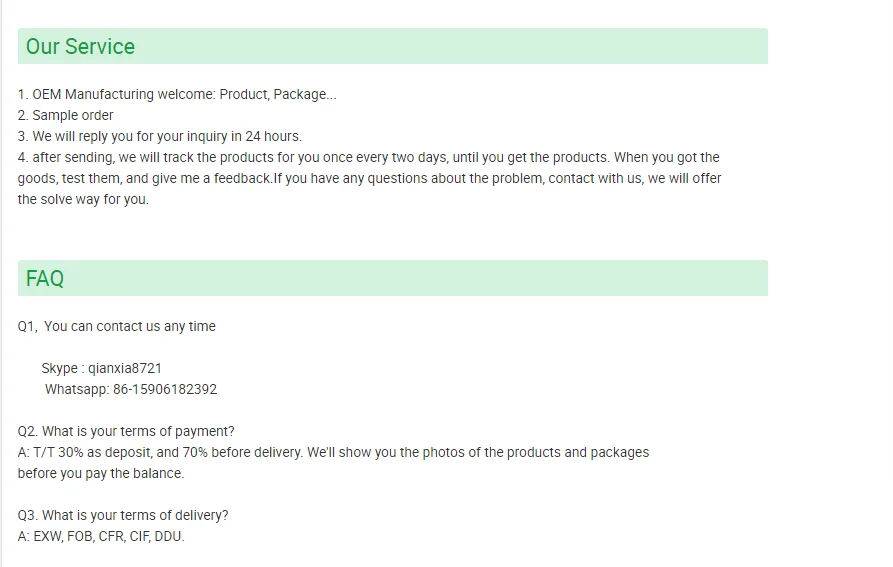Click 'before you pay the balance' text
The image size is (893, 567).
[x=101, y=474]
